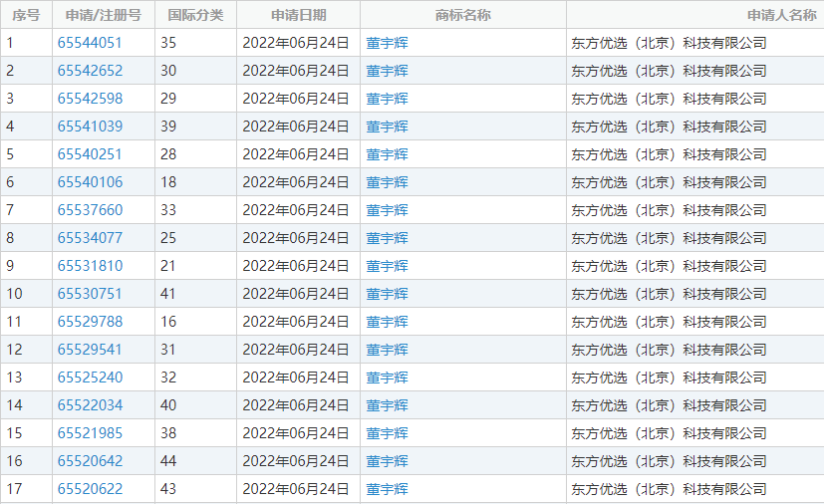Open 董宇辉 trademark in row 16
This screenshot has height=504, width=824.
click(x=388, y=460)
